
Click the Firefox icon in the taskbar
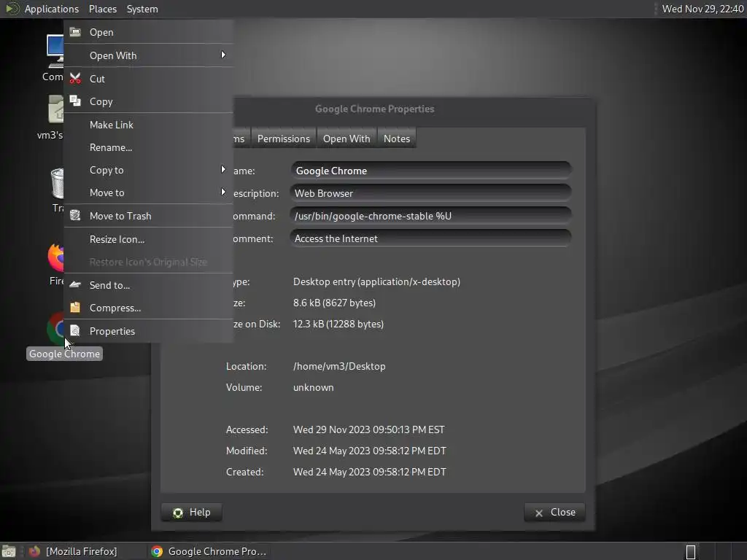34,551
